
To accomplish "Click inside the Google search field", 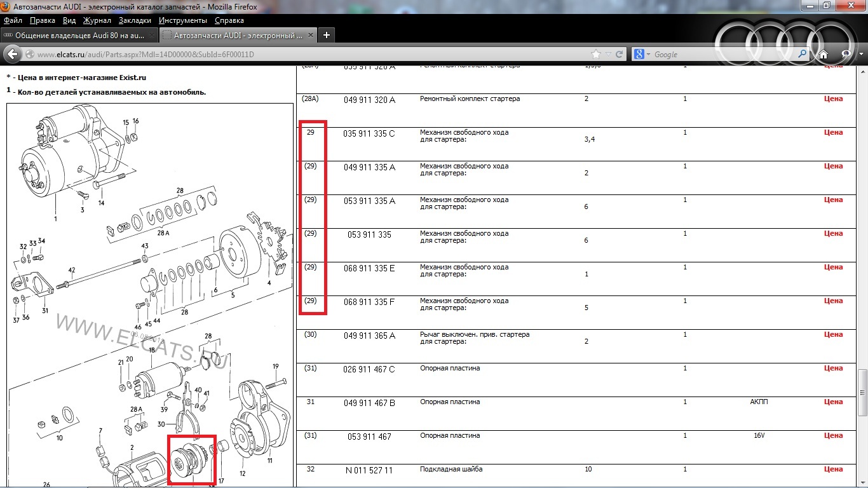I will coord(724,55).
